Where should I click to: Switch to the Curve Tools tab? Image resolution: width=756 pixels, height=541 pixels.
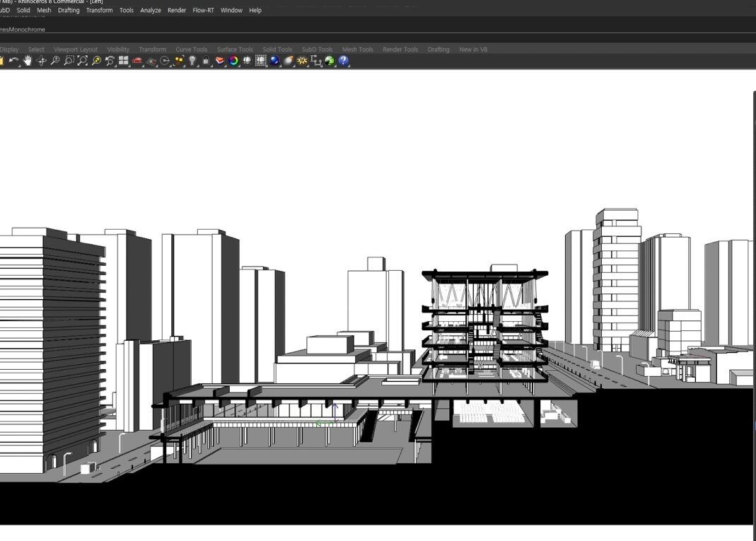point(192,50)
